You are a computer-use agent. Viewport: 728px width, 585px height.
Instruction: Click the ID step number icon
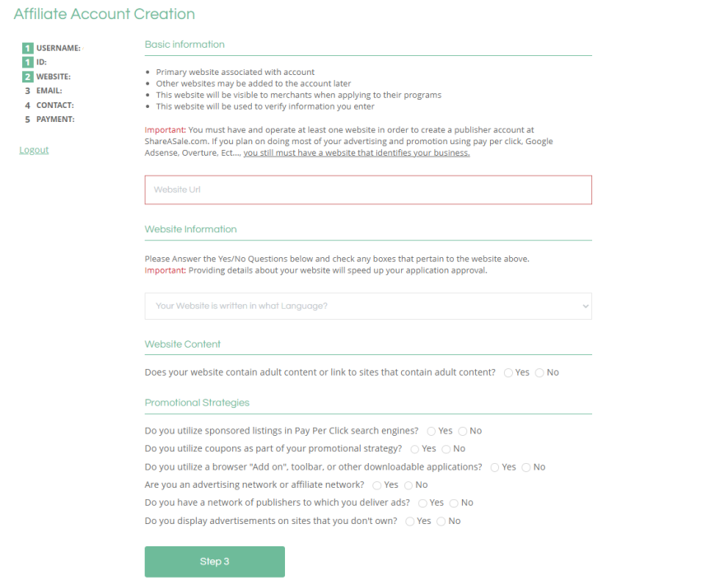(27, 62)
